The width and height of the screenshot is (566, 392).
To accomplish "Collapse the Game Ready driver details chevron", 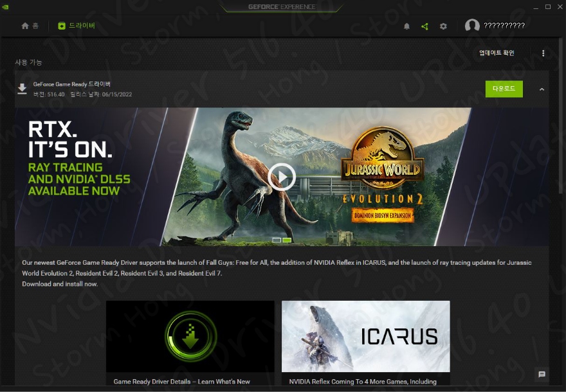I will 542,89.
